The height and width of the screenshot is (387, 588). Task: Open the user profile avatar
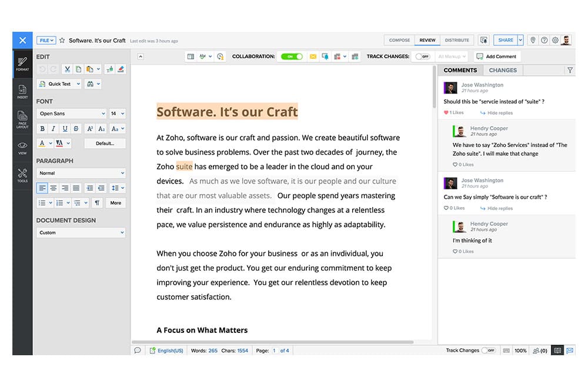tap(566, 40)
